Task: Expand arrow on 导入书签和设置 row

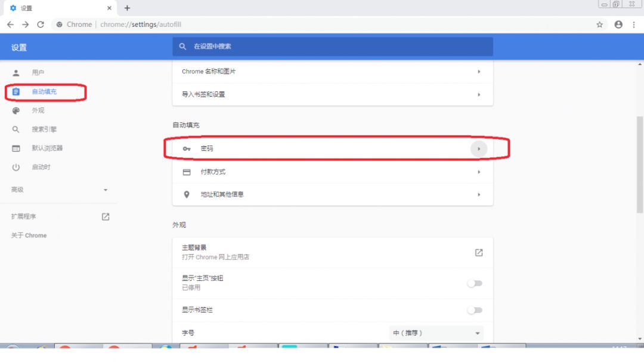Action: (x=479, y=94)
